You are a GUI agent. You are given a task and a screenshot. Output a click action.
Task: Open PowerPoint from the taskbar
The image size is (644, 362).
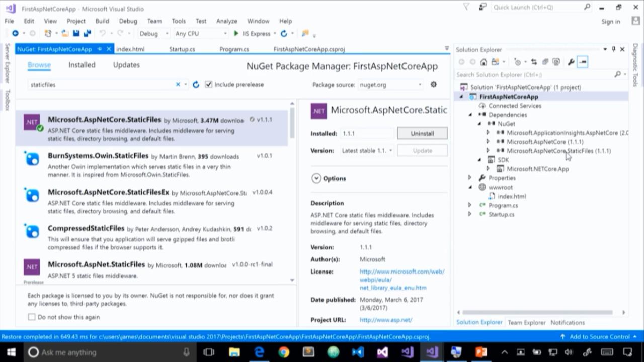pos(481,352)
